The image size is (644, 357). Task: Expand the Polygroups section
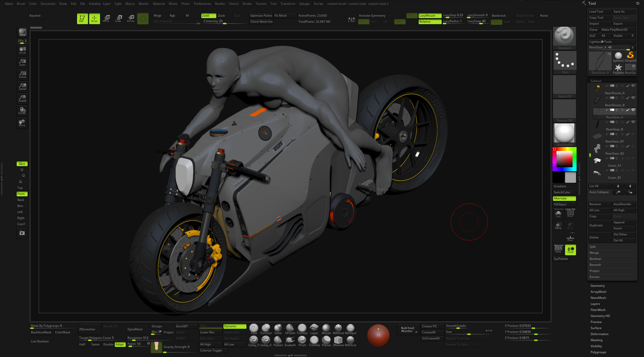(x=598, y=352)
